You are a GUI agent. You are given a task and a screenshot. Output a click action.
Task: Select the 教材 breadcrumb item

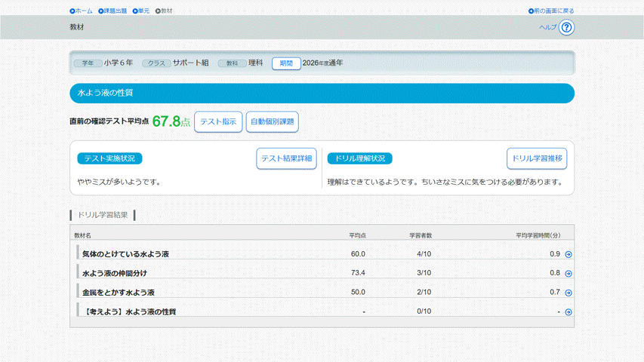164,11
